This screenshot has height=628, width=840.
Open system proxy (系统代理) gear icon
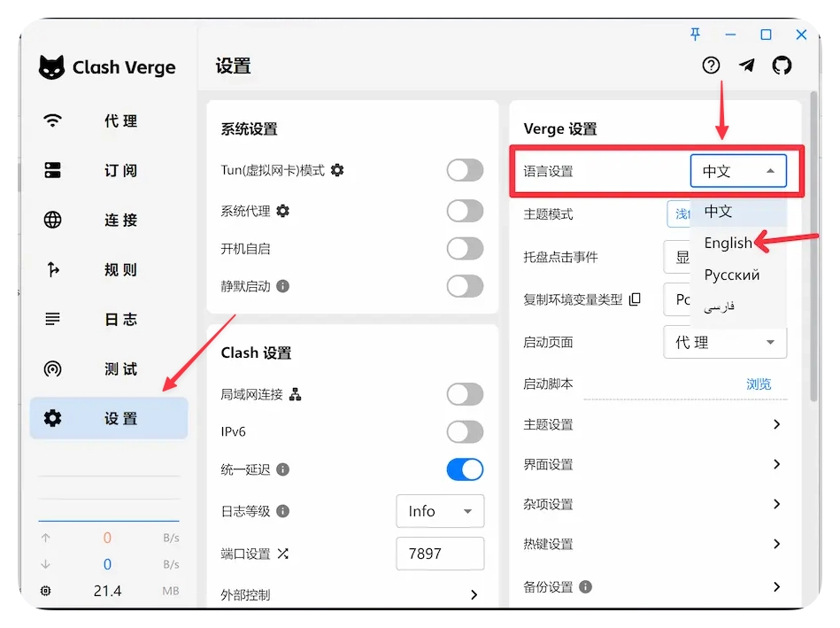pos(282,211)
